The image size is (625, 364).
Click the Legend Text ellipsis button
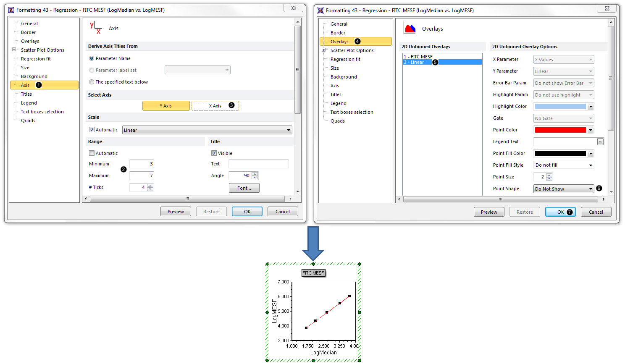600,142
